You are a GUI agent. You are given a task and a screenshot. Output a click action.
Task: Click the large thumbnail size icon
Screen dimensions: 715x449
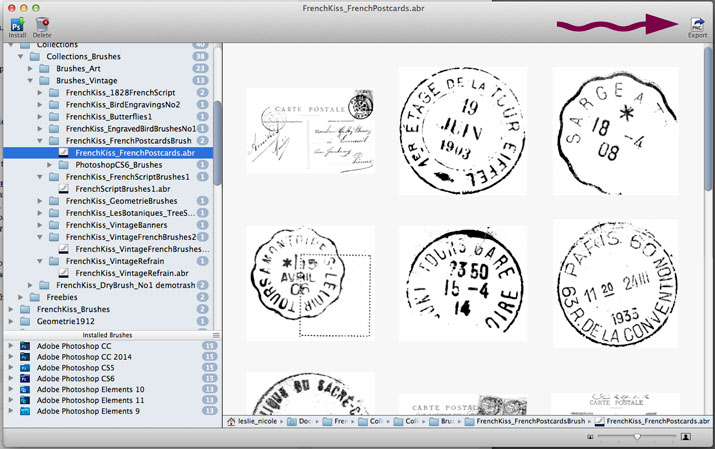(x=685, y=437)
